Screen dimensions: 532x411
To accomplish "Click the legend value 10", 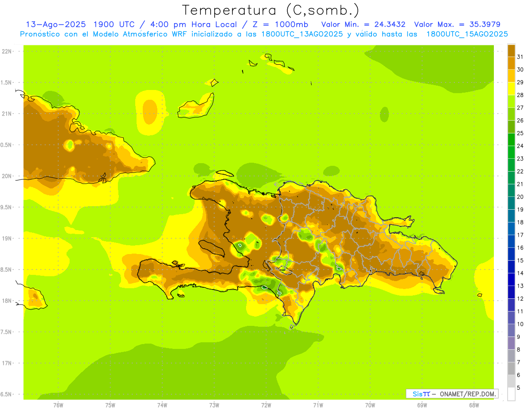I will [520, 324].
